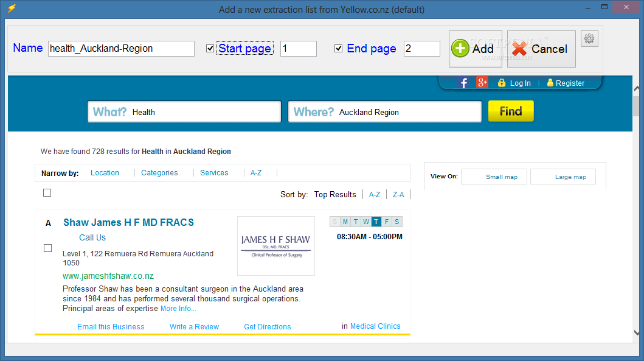
Task: Click the Register link
Action: point(570,83)
